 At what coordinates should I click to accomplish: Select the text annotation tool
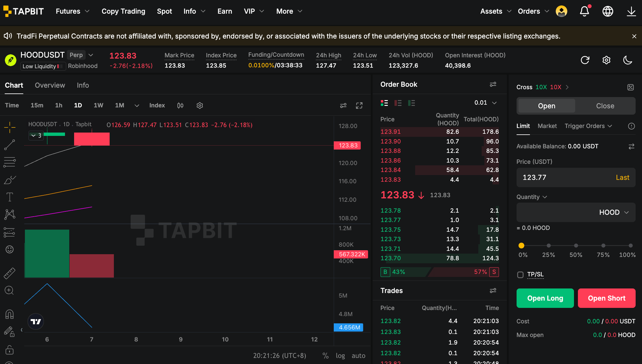tap(9, 197)
